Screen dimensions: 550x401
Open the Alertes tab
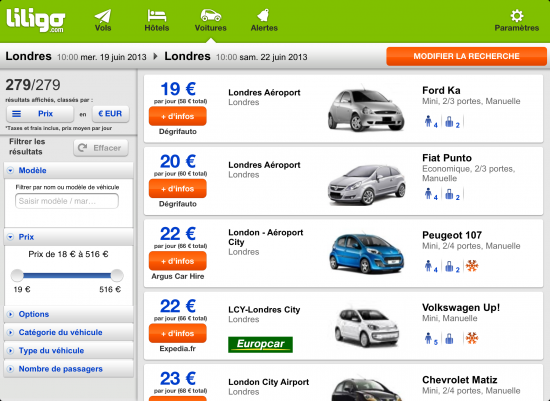pyautogui.click(x=264, y=21)
